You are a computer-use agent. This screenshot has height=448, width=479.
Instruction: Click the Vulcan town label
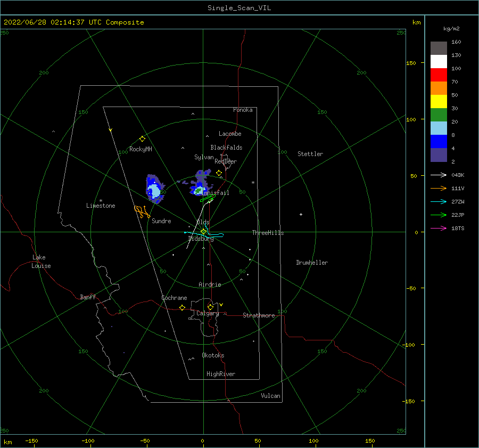(x=270, y=396)
